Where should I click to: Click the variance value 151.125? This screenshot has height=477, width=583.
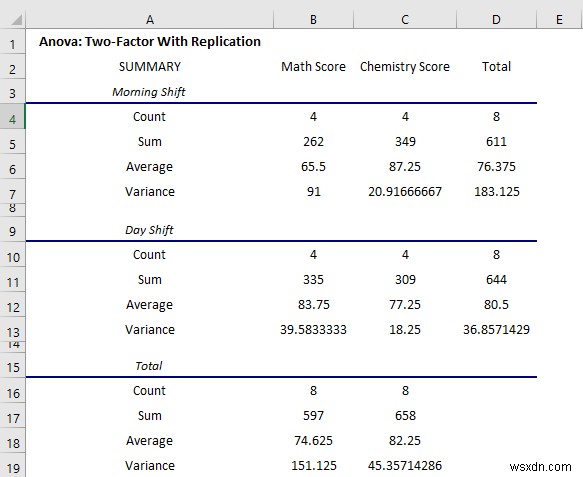[x=313, y=465]
